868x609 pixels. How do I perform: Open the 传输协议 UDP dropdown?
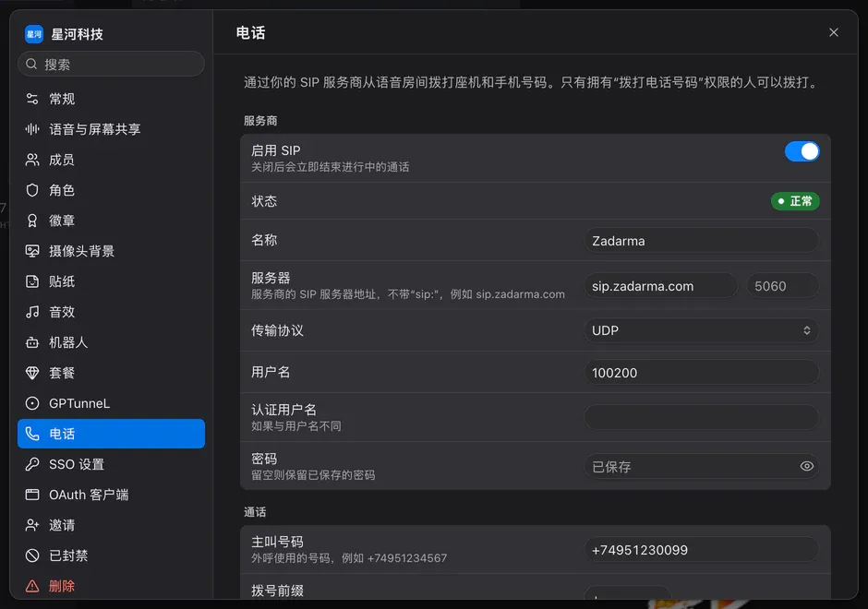pyautogui.click(x=702, y=330)
